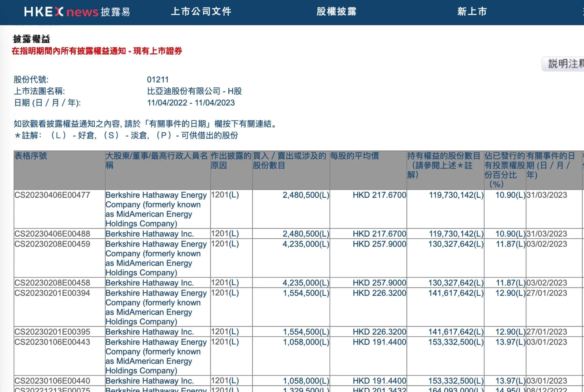Click shares held 130,327,642(L) in CS20230208E00458 row
This screenshot has width=584, height=392.
456,283
